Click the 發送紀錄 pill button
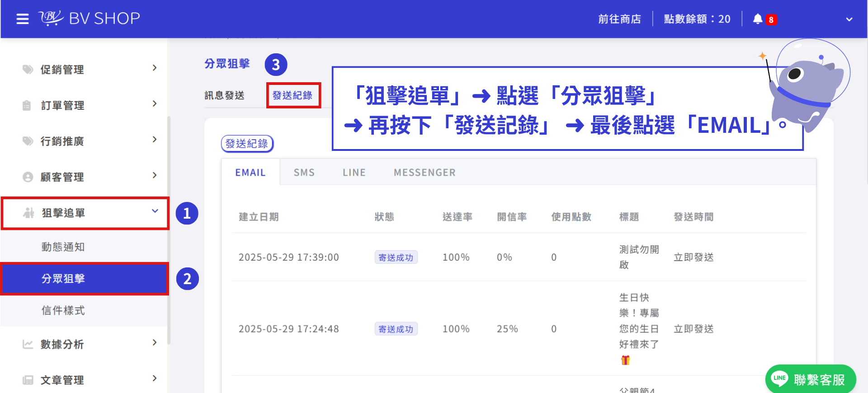Viewport: 868px width, 393px height. pyautogui.click(x=247, y=144)
